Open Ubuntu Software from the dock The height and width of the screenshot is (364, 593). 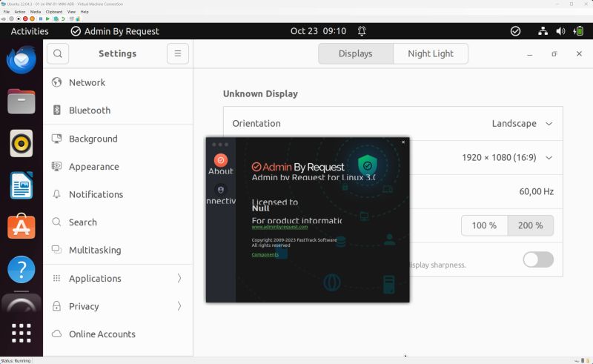click(21, 226)
